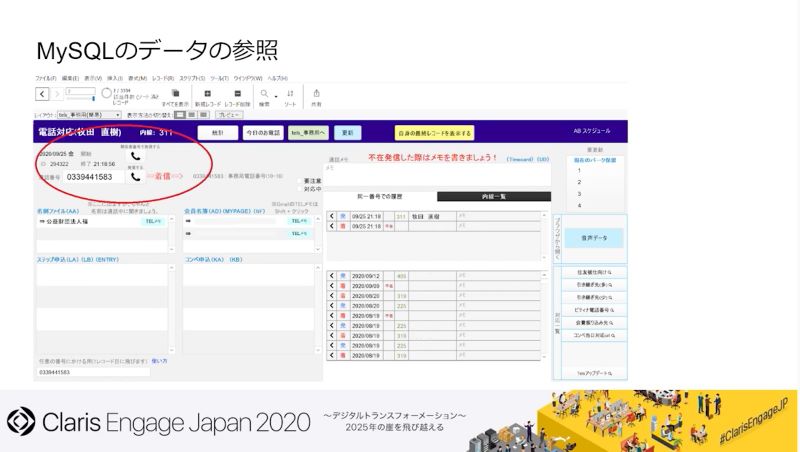Viewport: 800px width, 452px height.
Task: Click the record number field in toolbar
Action: coord(81,91)
